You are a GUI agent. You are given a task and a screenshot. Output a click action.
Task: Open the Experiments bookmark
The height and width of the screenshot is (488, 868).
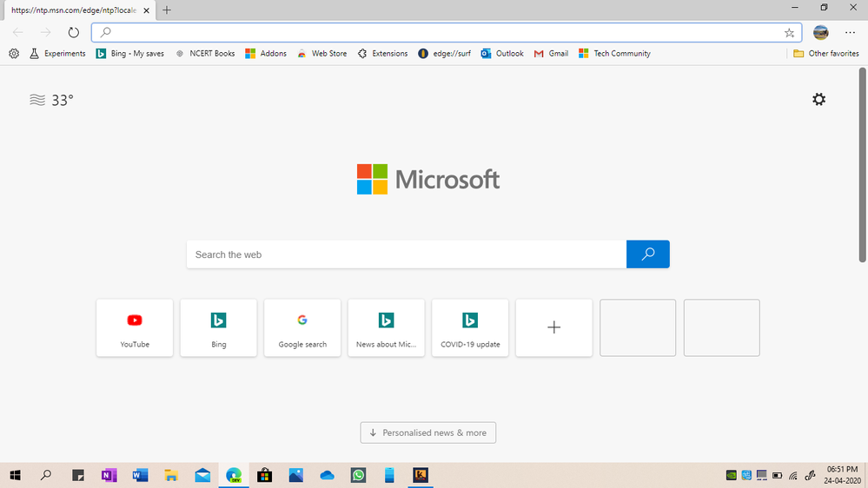point(57,54)
